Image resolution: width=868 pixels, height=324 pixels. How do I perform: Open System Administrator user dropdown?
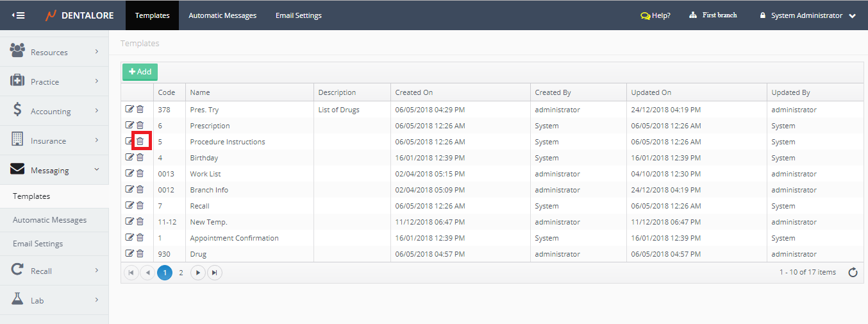pos(808,15)
